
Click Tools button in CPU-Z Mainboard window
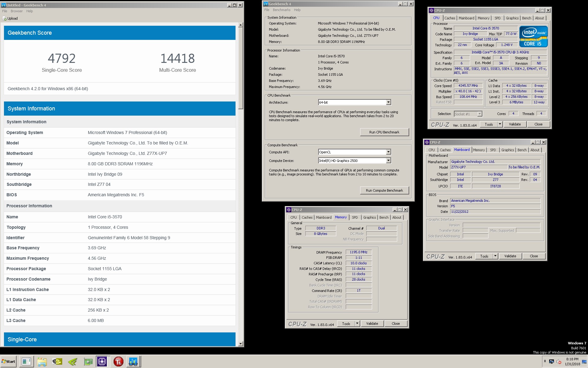coord(484,256)
